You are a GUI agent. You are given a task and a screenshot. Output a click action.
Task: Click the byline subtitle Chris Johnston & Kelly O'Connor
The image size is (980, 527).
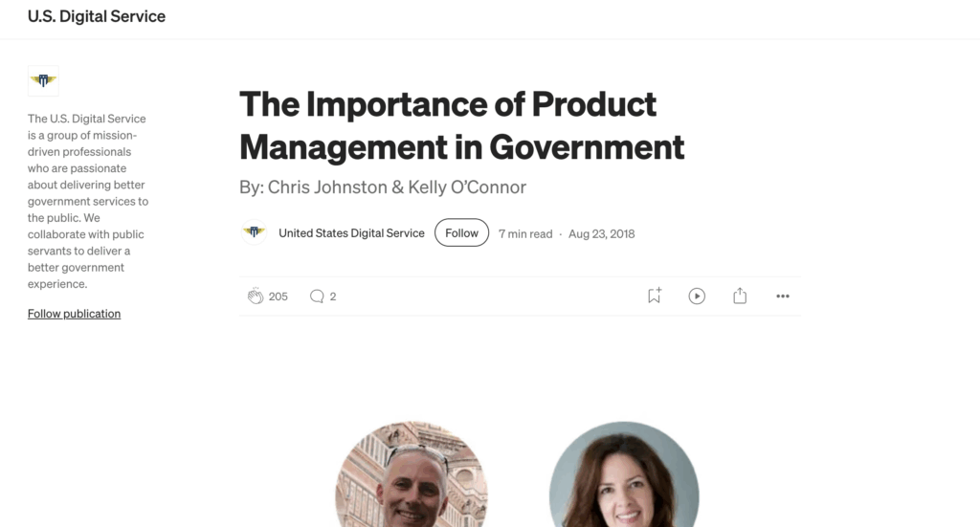click(x=383, y=187)
